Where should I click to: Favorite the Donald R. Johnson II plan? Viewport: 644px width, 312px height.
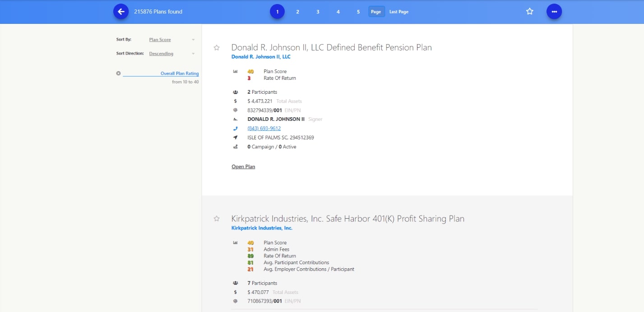(x=217, y=48)
